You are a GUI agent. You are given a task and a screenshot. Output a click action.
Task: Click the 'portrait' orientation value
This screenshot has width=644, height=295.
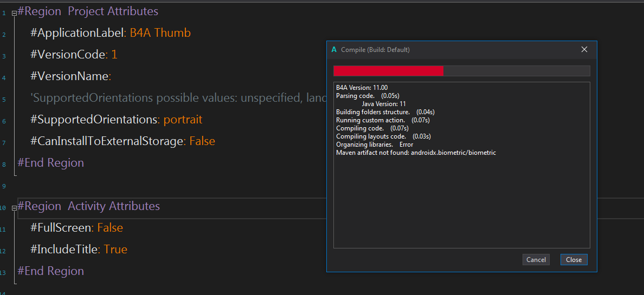pyautogui.click(x=183, y=120)
